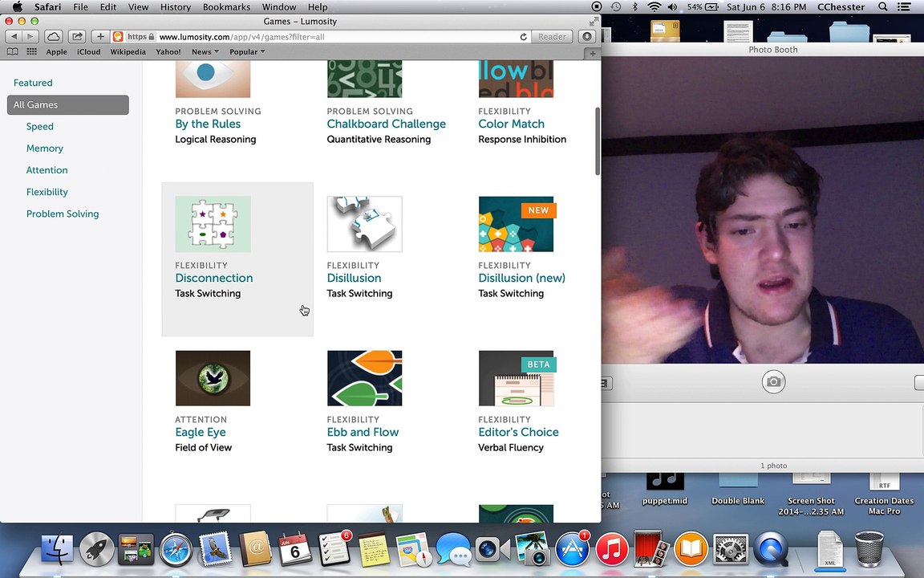This screenshot has height=578, width=924.
Task: Filter games by Attention
Action: click(x=47, y=170)
